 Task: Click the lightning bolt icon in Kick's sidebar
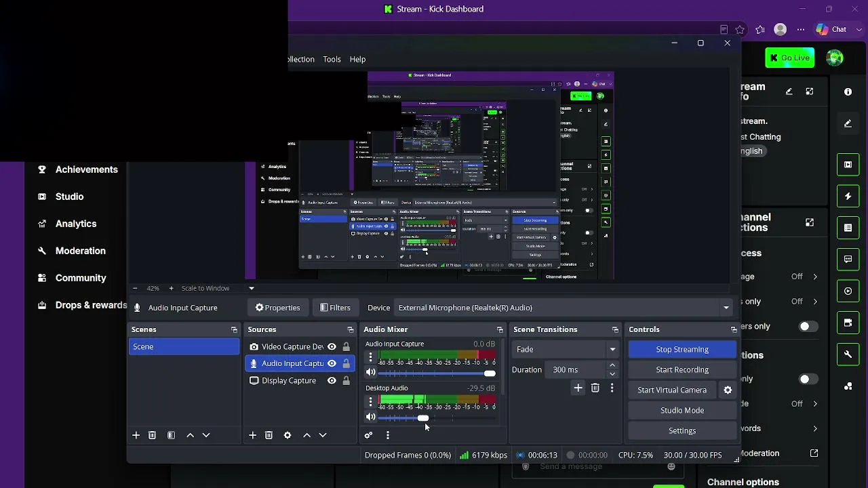point(848,197)
